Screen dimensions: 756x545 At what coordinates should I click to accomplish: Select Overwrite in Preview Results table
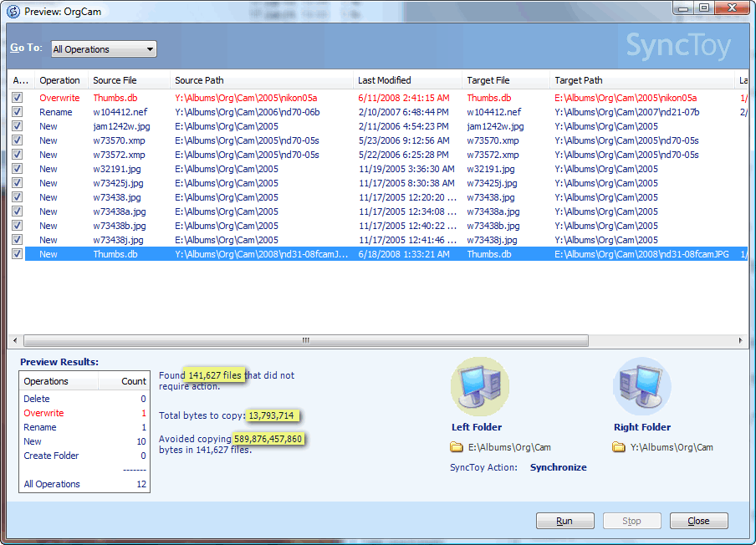click(x=43, y=413)
